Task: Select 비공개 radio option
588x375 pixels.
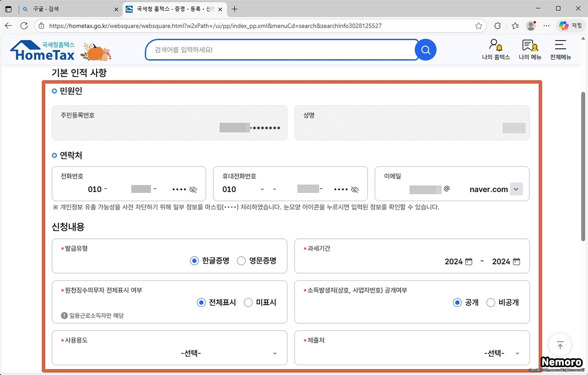Action: (x=491, y=303)
